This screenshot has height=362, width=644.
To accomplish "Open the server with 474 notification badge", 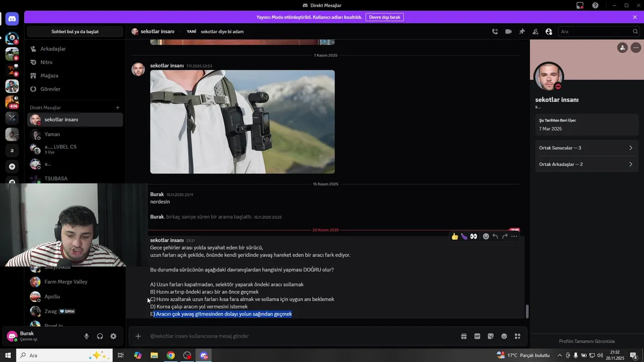I will click(12, 102).
